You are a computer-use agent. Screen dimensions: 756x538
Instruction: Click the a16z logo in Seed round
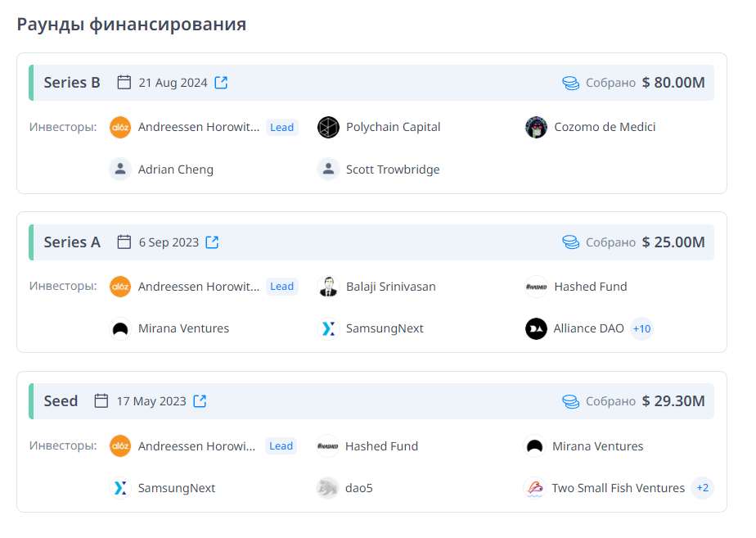120,445
